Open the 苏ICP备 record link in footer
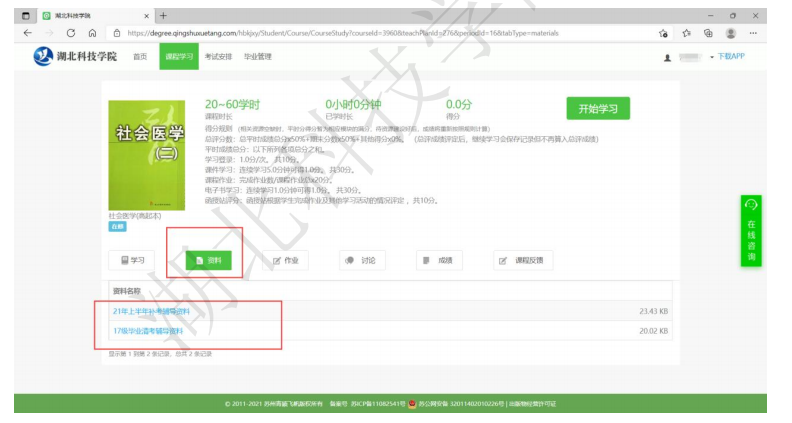This screenshot has width=792, height=423. (x=378, y=404)
